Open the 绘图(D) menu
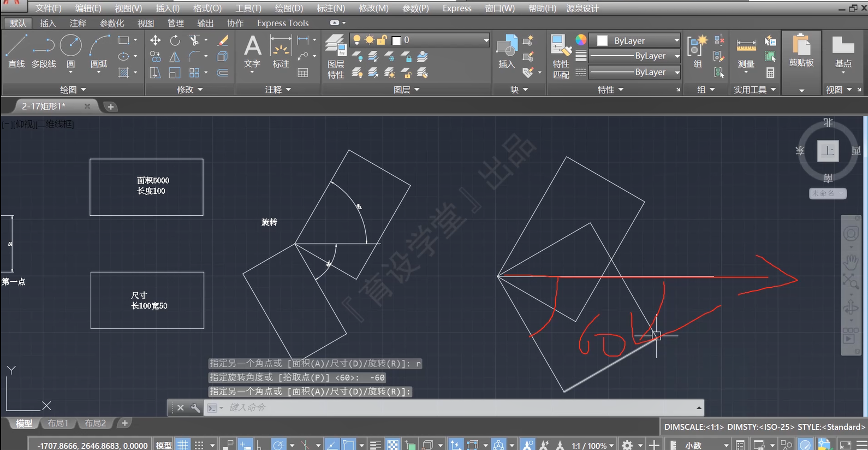Screen dimensions: 868x450 pyautogui.click(x=289, y=8)
